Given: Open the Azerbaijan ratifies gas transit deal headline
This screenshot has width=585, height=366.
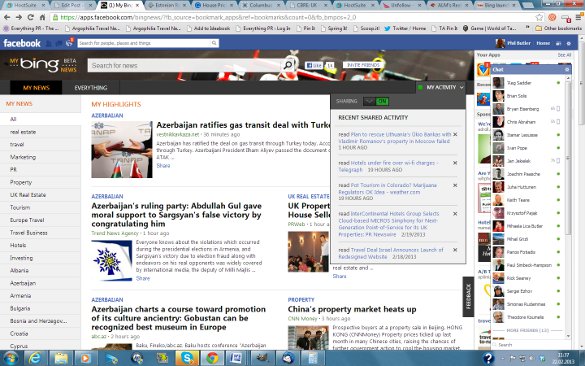Looking at the screenshot, I should pos(243,125).
